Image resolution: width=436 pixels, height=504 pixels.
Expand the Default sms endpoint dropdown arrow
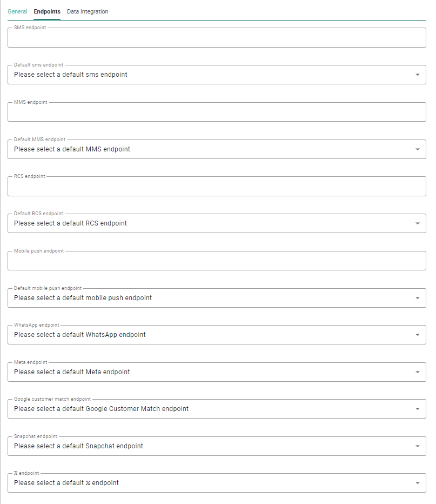click(x=417, y=75)
